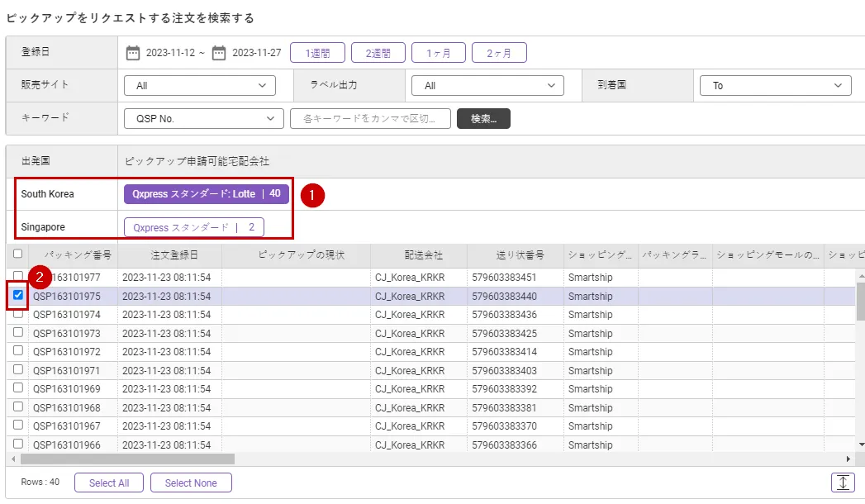Open the 販売サイト dropdown
The height and width of the screenshot is (504, 865).
(x=200, y=86)
